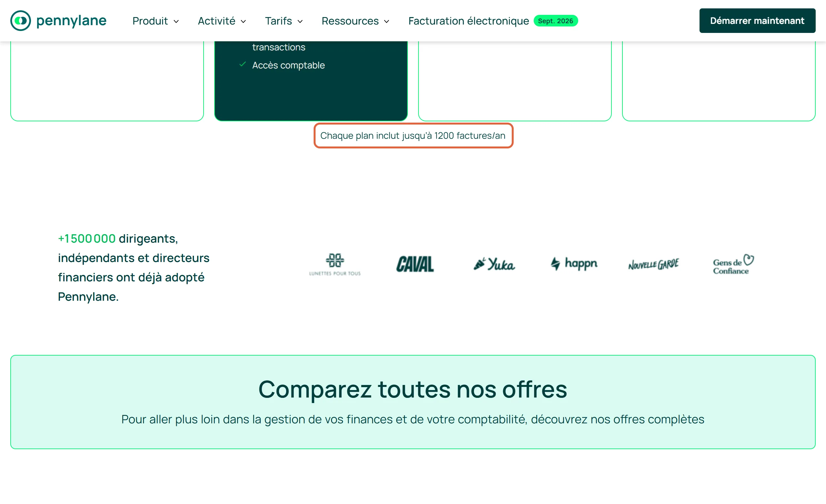This screenshot has width=826, height=504.
Task: Click 'financiers ont déjà adopté' text line
Action: (x=131, y=277)
